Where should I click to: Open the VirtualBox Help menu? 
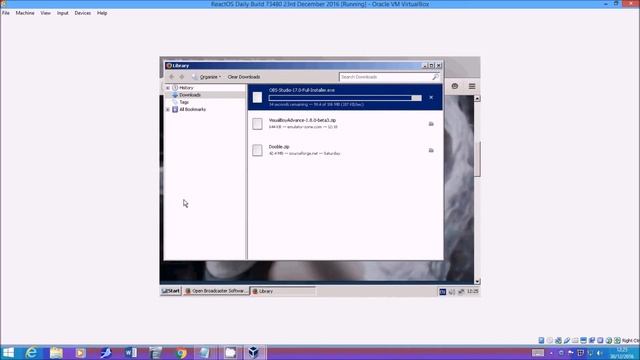click(102, 13)
